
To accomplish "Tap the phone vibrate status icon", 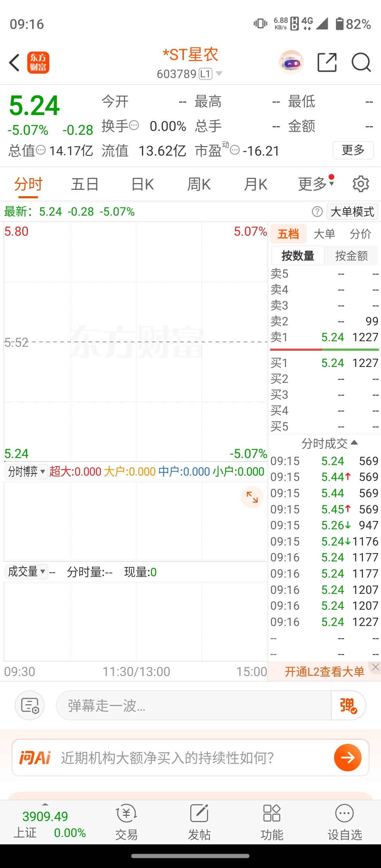I will tap(260, 24).
